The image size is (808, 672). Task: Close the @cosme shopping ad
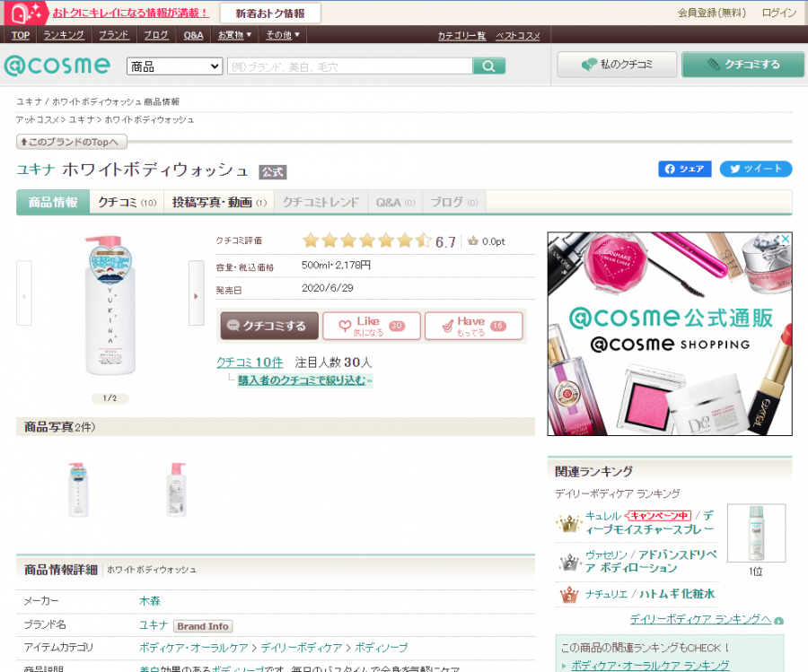[786, 239]
